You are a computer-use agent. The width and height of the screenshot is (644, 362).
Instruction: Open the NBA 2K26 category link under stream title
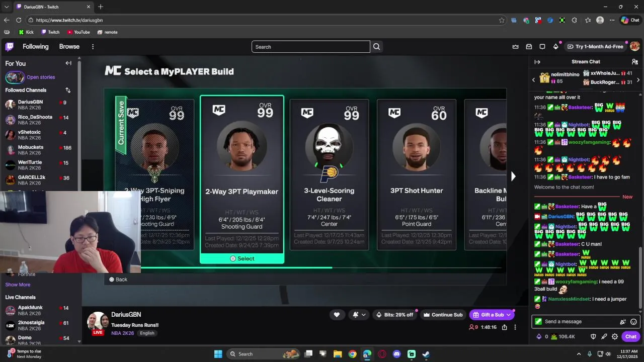[123, 333]
